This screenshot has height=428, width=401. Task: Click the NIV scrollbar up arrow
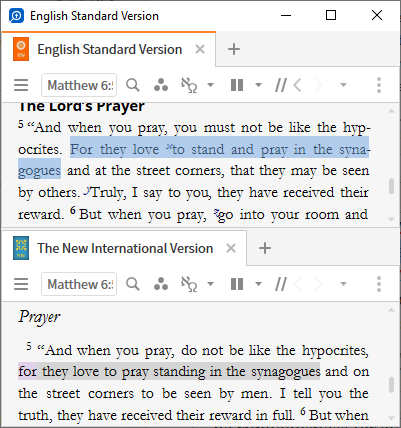coord(392,310)
